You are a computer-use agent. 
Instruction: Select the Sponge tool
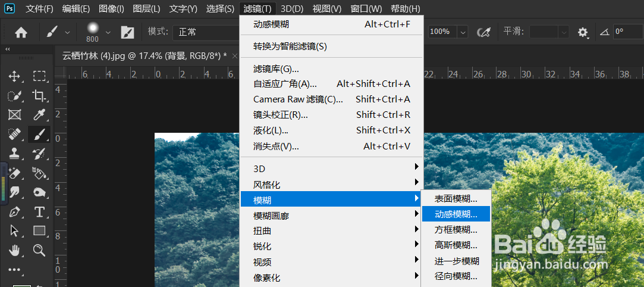[x=39, y=192]
